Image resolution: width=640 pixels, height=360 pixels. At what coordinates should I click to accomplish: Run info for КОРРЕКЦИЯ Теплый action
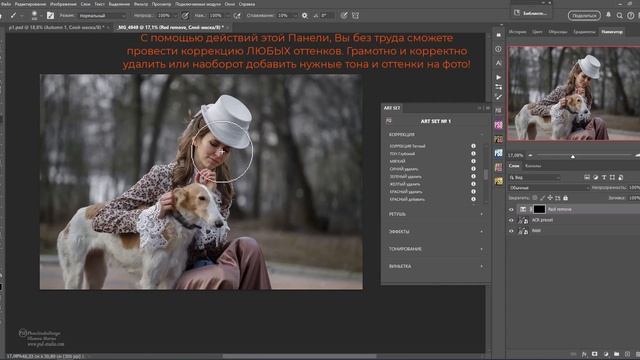coord(473,146)
